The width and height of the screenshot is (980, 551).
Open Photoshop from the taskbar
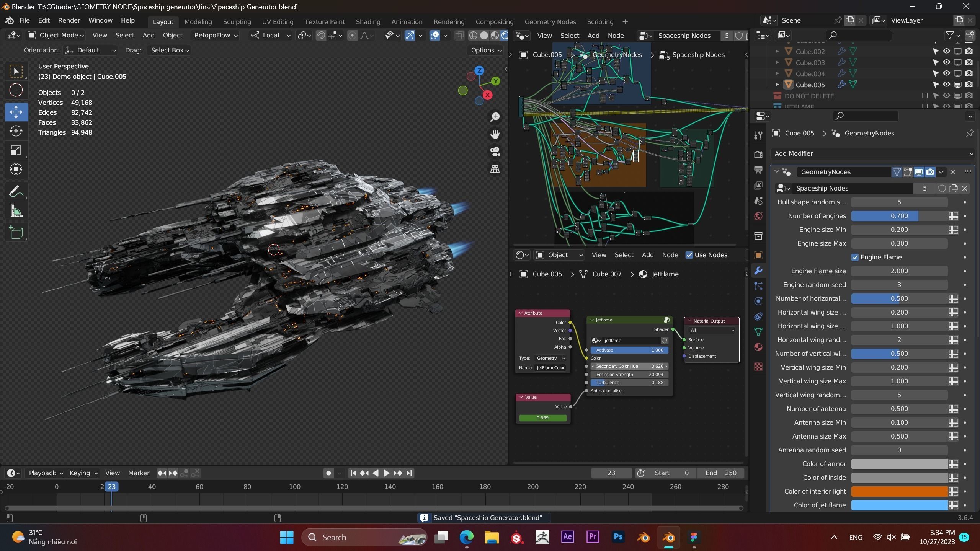click(618, 537)
